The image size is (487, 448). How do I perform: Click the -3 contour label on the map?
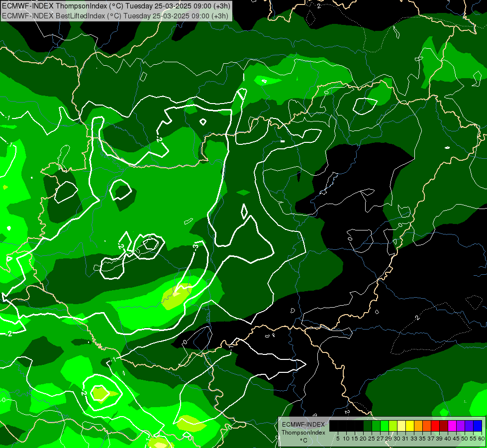(x=195, y=247)
